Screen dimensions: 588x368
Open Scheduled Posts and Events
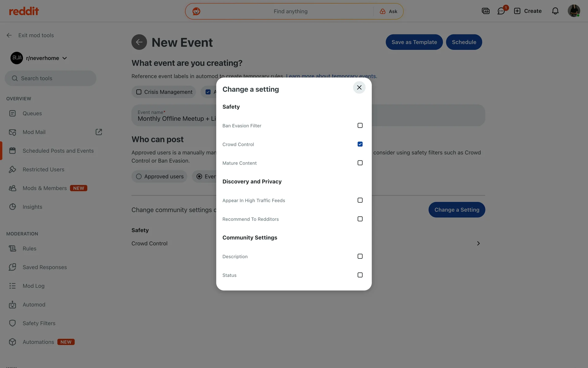click(58, 151)
